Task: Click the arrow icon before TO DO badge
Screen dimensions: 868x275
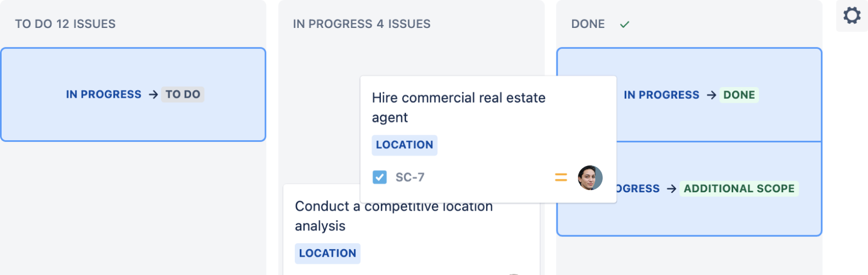Action: point(154,95)
